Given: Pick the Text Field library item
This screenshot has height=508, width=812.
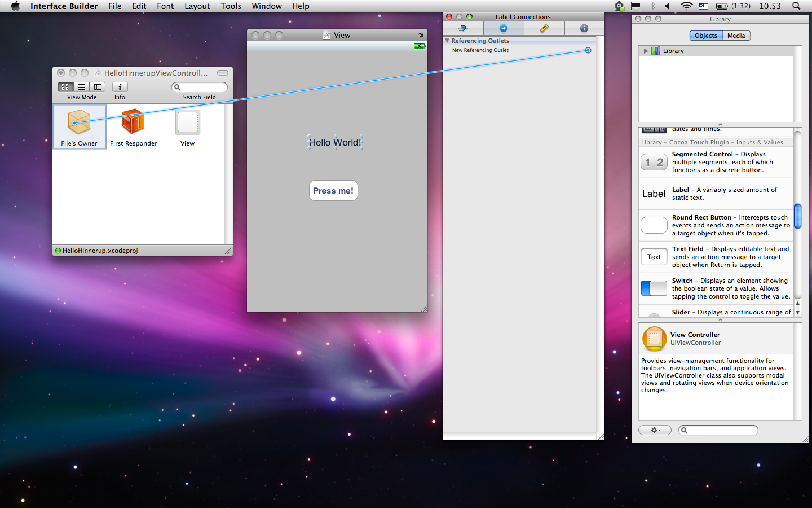Looking at the screenshot, I should [716, 257].
